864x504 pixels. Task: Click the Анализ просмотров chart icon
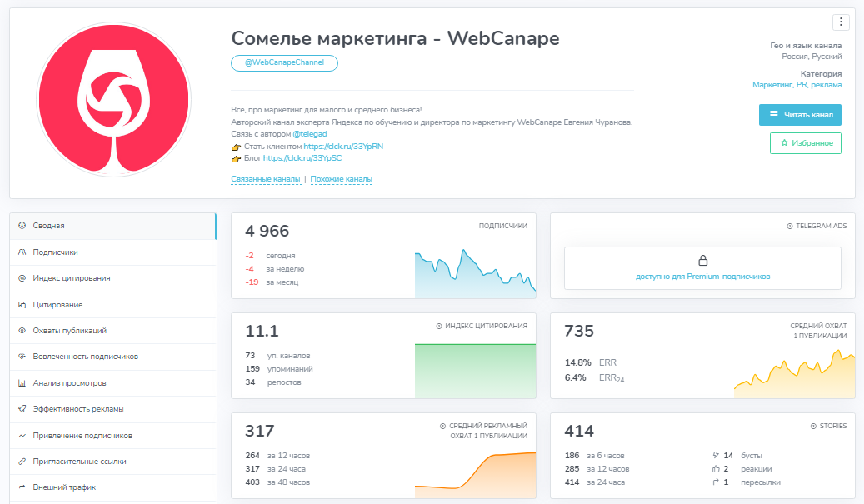click(x=22, y=383)
